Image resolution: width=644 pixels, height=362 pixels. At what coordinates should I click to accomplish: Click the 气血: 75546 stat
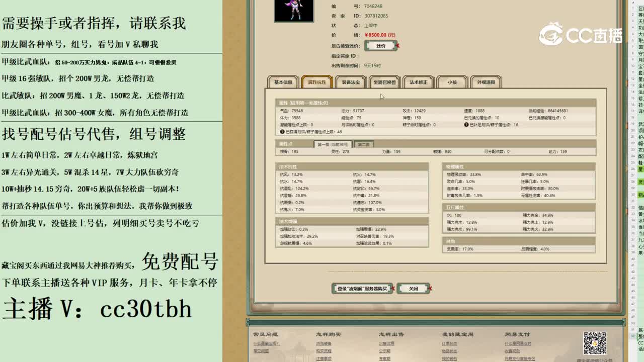click(291, 111)
